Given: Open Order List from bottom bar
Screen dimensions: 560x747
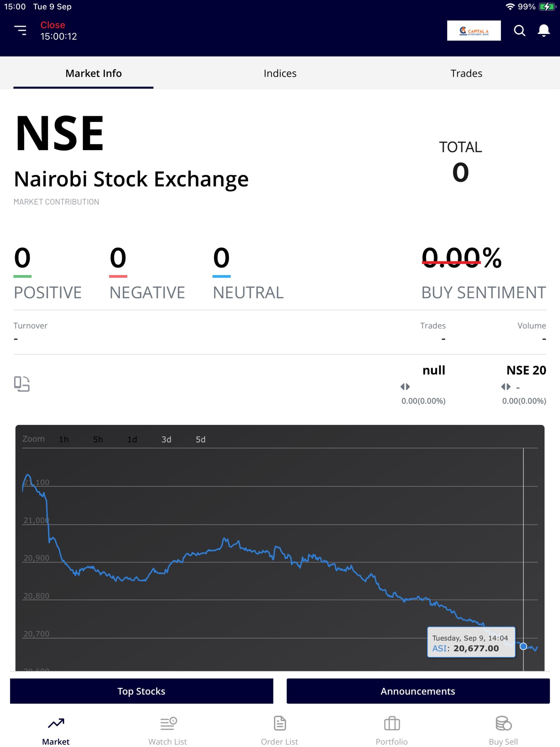Looking at the screenshot, I should coord(279,730).
